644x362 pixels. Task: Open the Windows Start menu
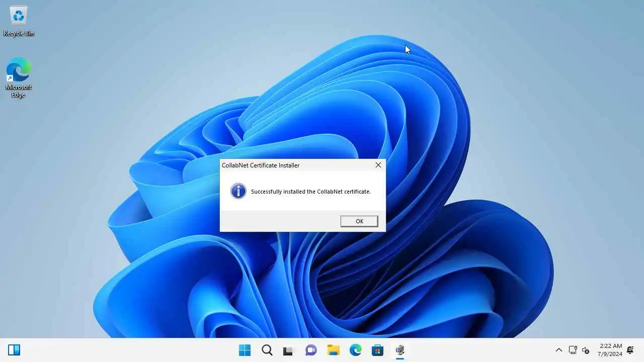pyautogui.click(x=245, y=350)
